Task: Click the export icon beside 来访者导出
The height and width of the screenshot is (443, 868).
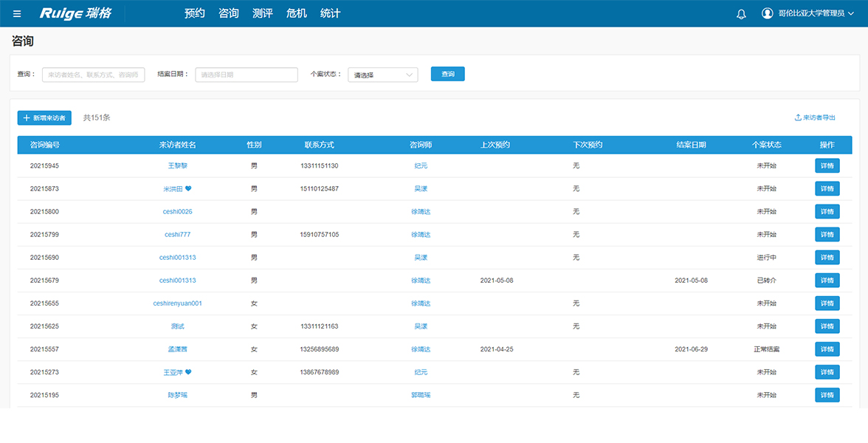Action: tap(798, 117)
